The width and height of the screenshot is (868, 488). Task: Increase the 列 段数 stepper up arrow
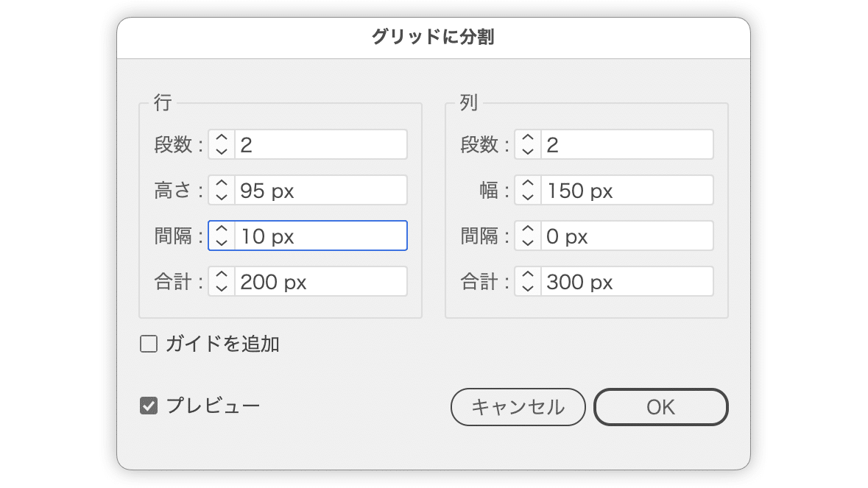[528, 138]
